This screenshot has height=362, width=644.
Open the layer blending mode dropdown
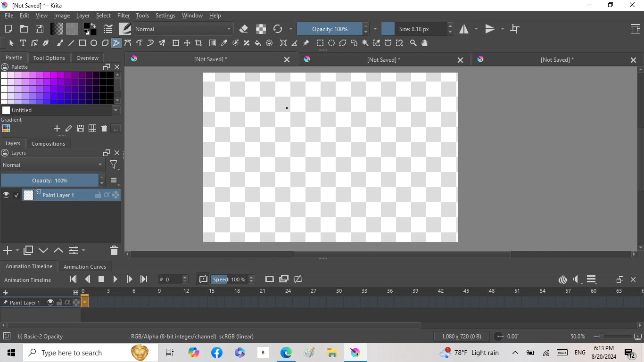52,165
